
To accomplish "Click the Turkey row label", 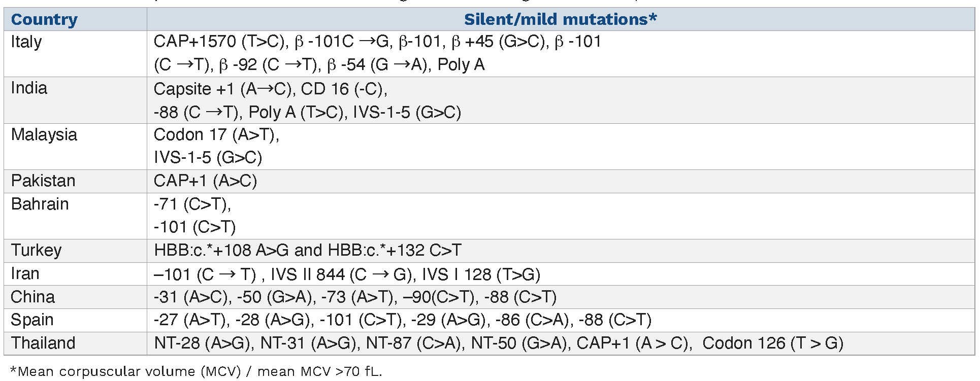I will point(36,251).
